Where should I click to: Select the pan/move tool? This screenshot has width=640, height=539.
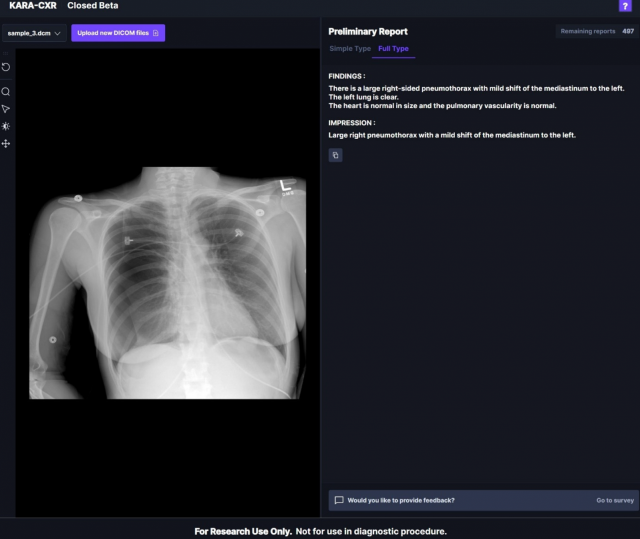[x=6, y=144]
